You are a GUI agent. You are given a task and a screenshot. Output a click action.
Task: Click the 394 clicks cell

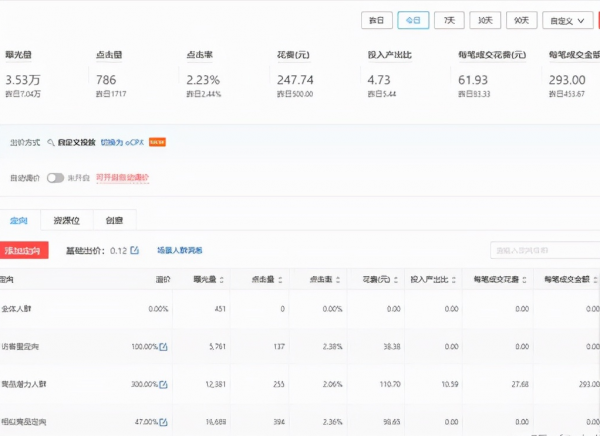[x=279, y=422]
